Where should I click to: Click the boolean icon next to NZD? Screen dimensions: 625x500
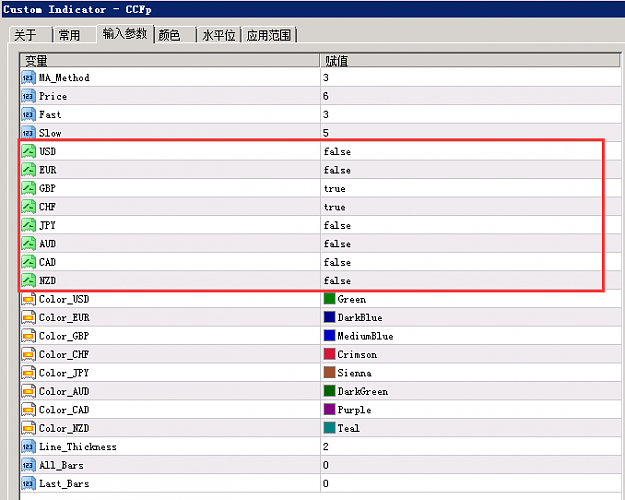coord(28,280)
